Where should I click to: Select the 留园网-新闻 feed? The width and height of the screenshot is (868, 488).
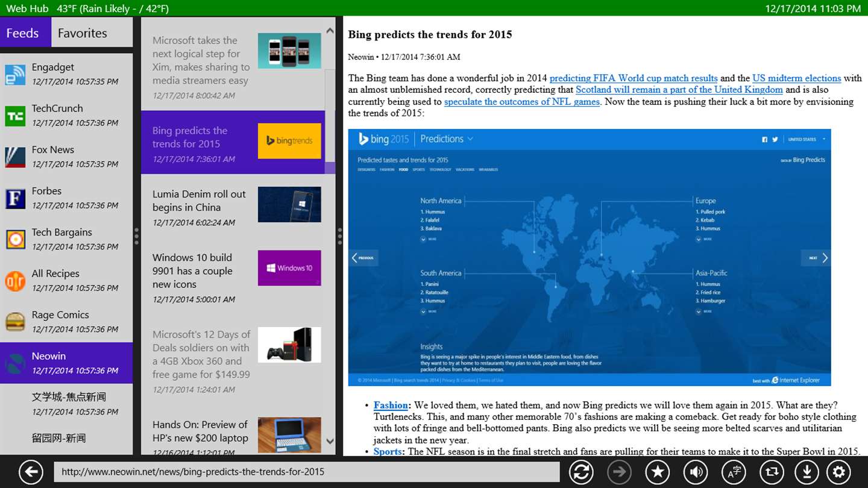click(66, 440)
